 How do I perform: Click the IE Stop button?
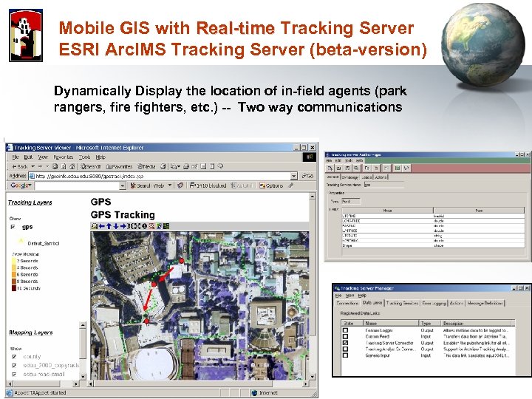tap(55, 166)
